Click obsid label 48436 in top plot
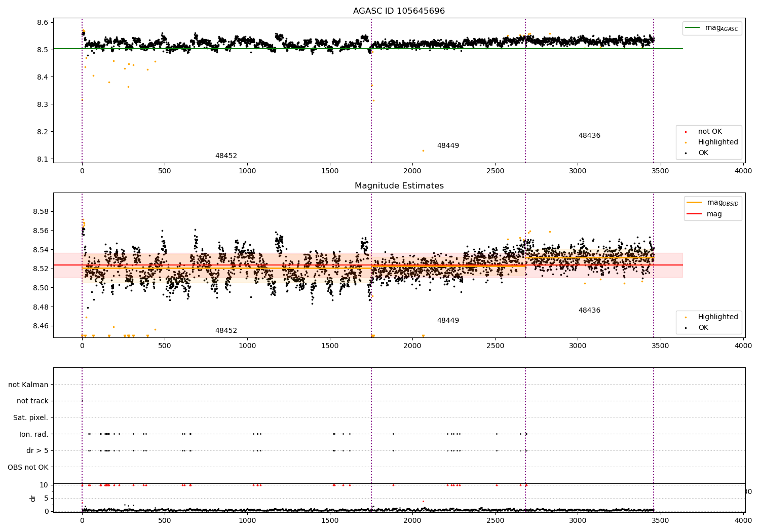The height and width of the screenshot is (532, 760). pos(589,136)
